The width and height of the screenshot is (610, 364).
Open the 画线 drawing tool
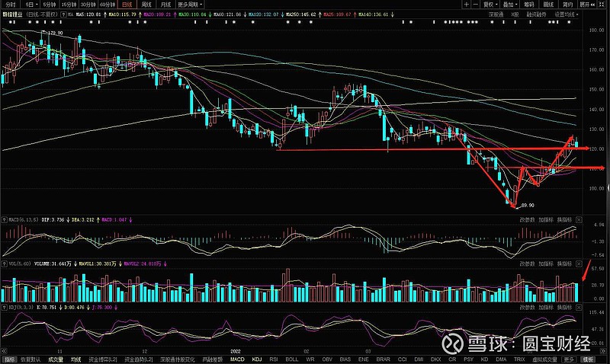(545, 4)
